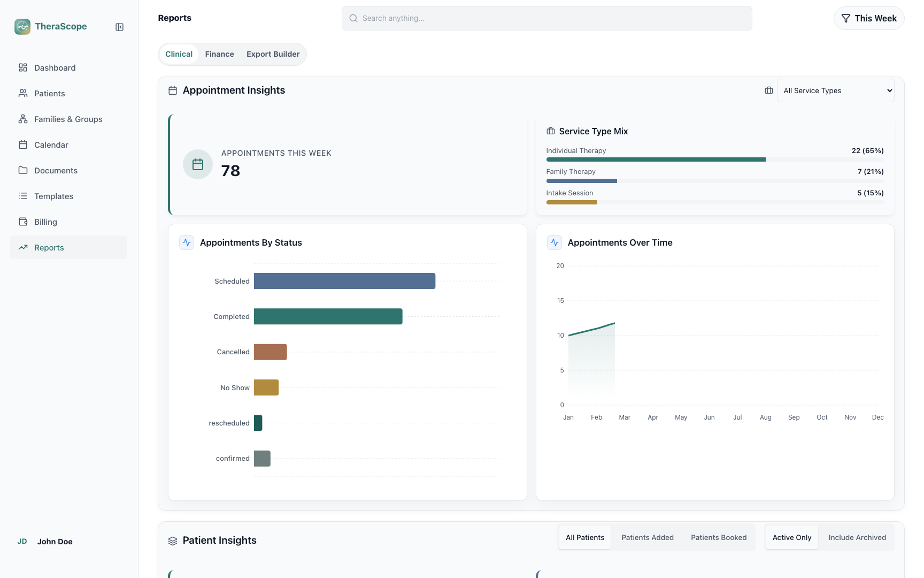This screenshot has width=924, height=578.
Task: Click the Scheduled bar in the status chart
Action: (x=344, y=281)
